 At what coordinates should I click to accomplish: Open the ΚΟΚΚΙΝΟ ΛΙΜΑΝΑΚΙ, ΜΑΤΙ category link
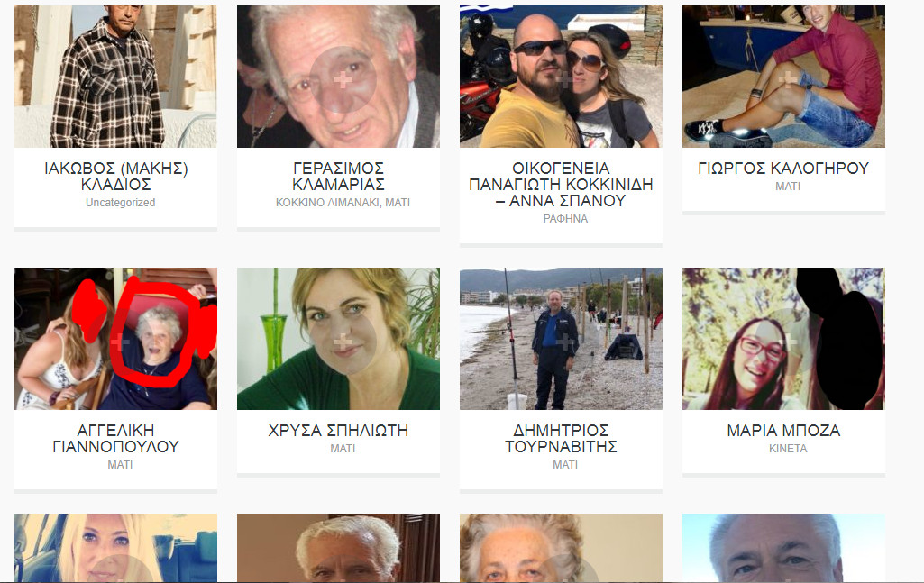point(343,203)
